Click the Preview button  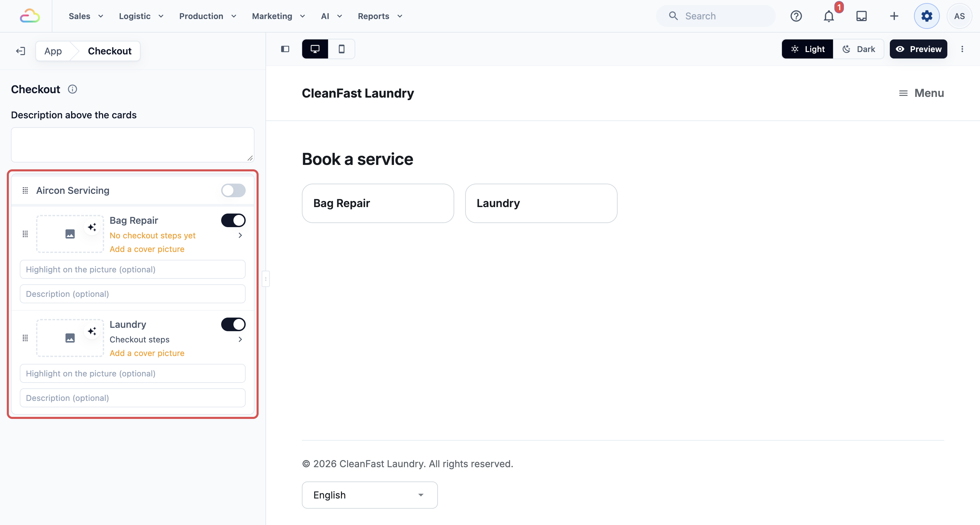[x=918, y=49]
